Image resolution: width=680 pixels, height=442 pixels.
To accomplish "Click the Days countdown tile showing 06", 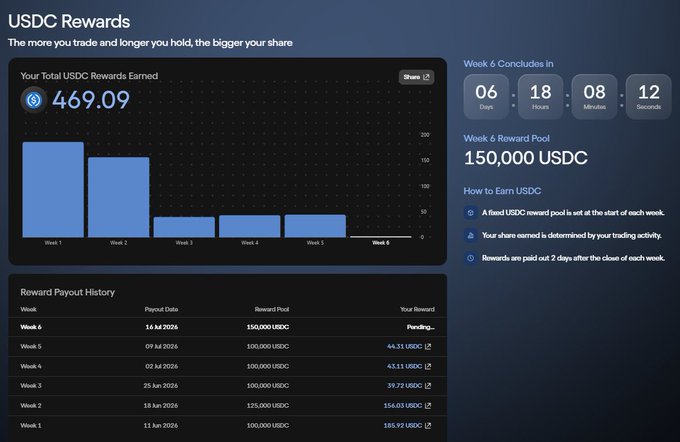I will pyautogui.click(x=486, y=97).
